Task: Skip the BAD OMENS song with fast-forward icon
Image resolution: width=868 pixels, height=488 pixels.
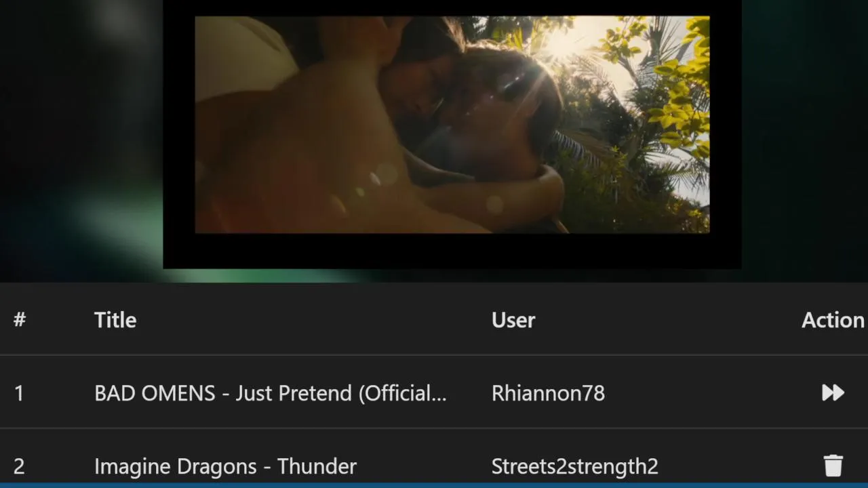Action: click(x=833, y=392)
